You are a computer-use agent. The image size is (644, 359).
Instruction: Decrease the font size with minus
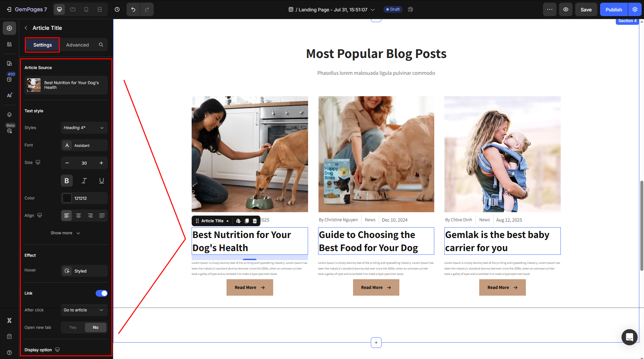point(67,163)
